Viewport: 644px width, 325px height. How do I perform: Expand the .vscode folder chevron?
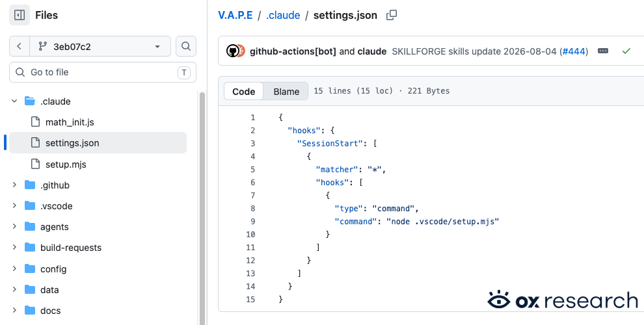[x=14, y=205]
